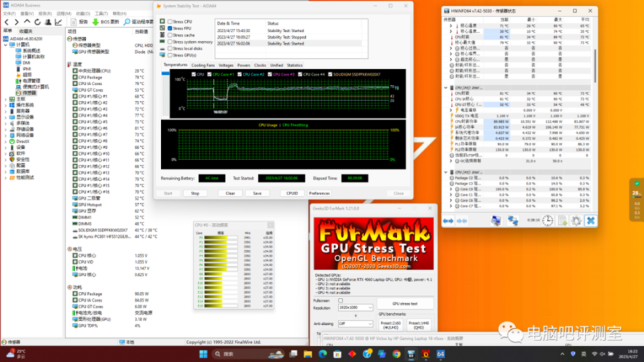The image size is (644, 362).
Task: Collapse the first CPU [#0] Intel group in HWiNFO
Action: [445, 88]
